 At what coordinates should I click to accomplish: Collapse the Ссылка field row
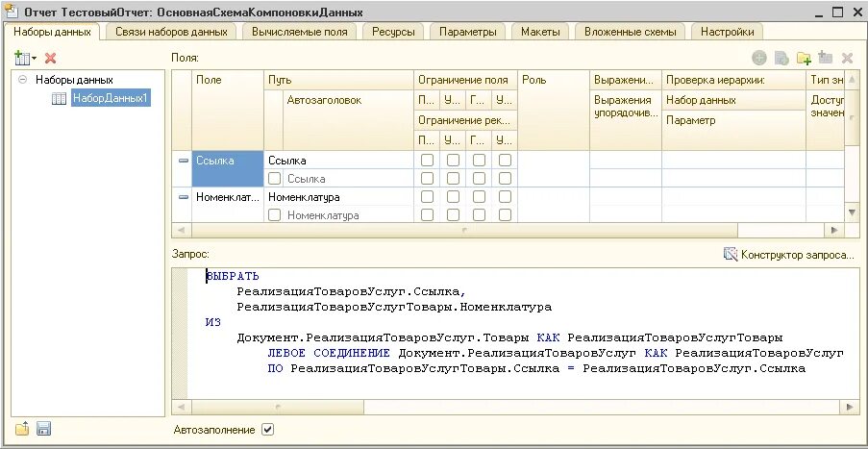click(184, 161)
